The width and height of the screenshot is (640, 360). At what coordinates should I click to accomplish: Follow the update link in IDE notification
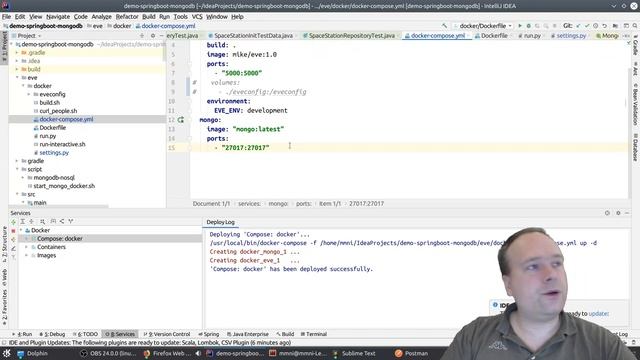coord(599,314)
